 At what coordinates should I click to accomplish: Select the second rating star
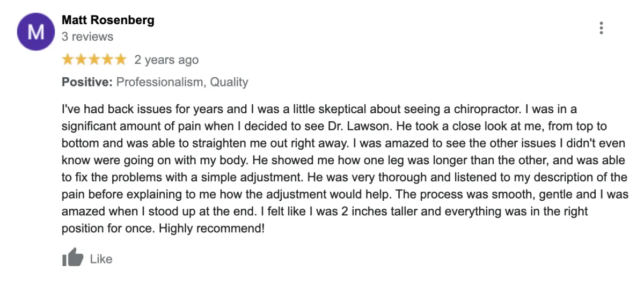click(x=81, y=60)
